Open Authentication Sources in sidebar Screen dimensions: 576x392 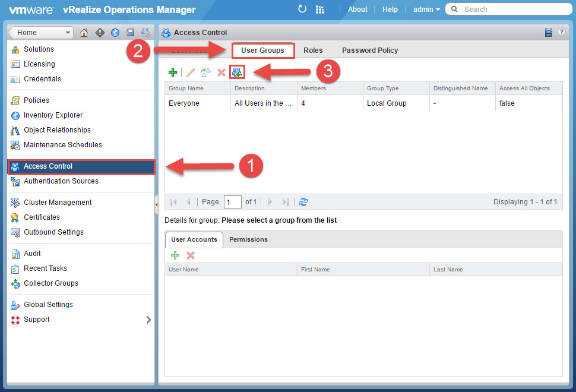[x=61, y=181]
